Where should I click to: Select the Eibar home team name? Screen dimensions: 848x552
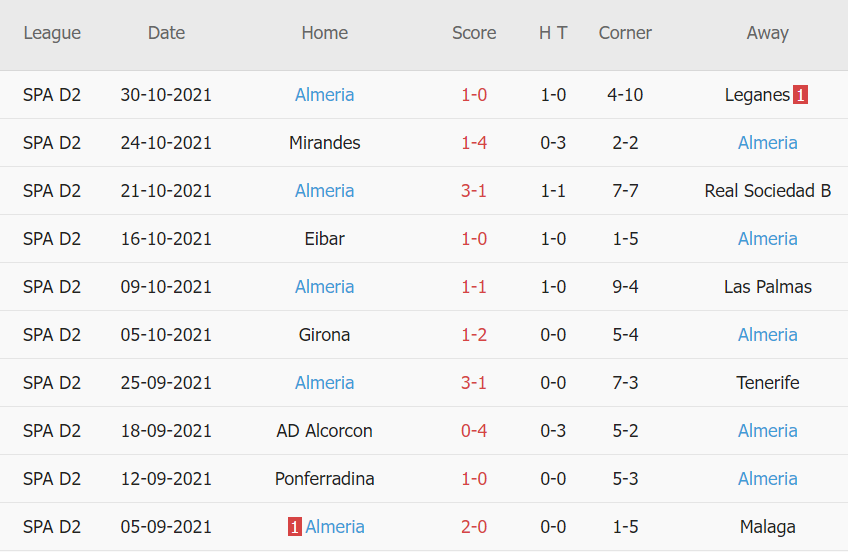click(x=324, y=239)
